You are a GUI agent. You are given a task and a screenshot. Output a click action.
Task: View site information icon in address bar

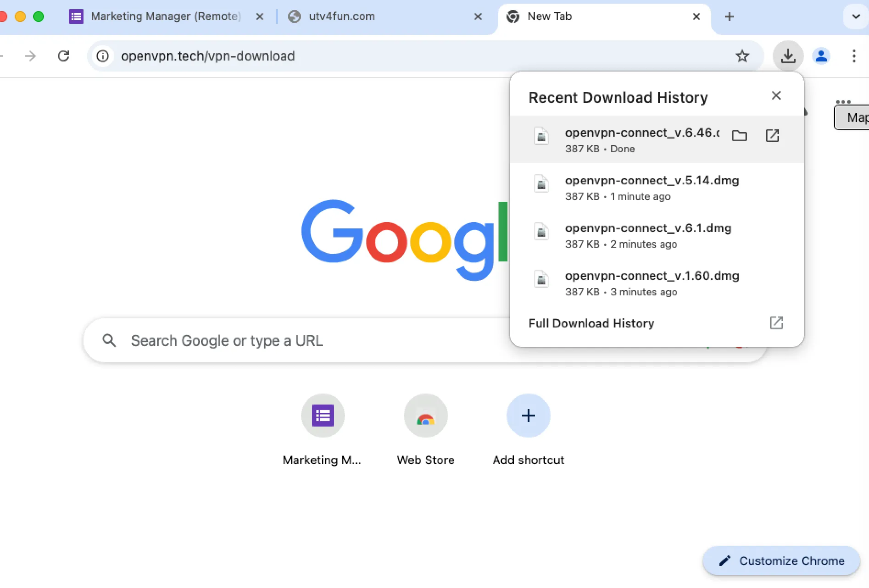click(x=103, y=56)
